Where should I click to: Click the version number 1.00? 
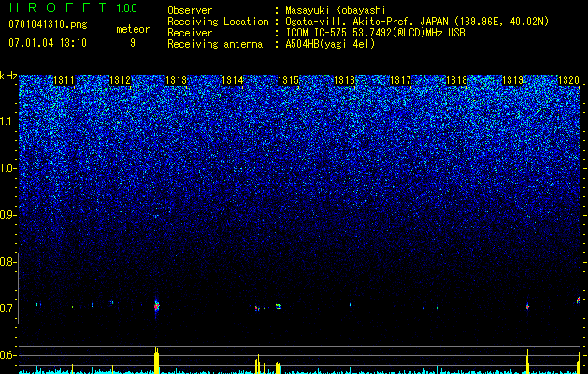[127, 8]
